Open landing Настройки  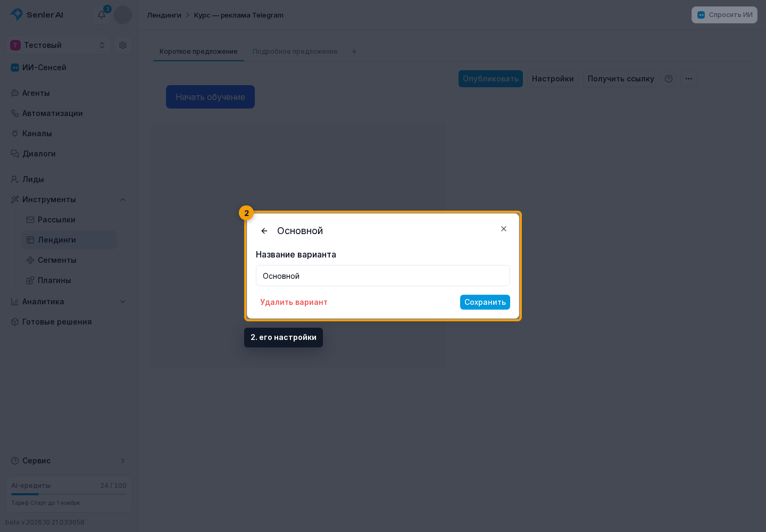(553, 79)
